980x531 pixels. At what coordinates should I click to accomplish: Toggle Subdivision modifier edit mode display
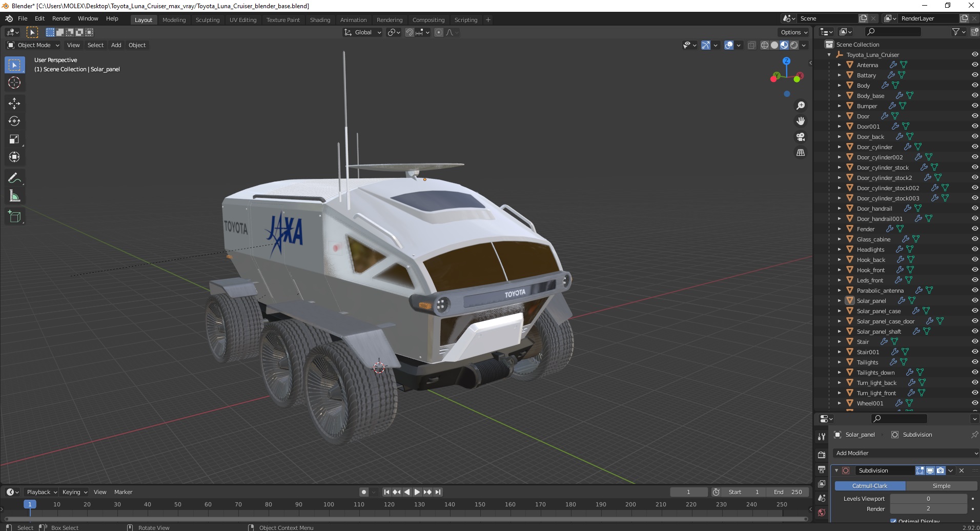[x=920, y=471]
